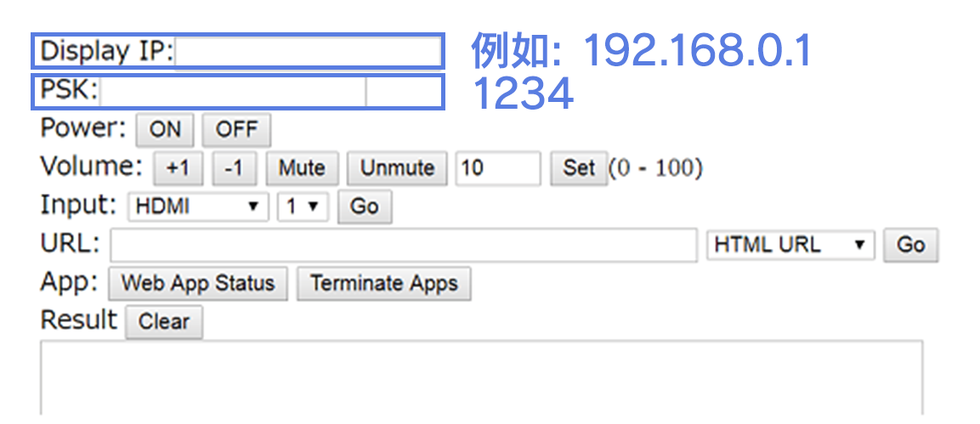This screenshot has width=980, height=424.
Task: Clear the Result output
Action: [x=164, y=322]
